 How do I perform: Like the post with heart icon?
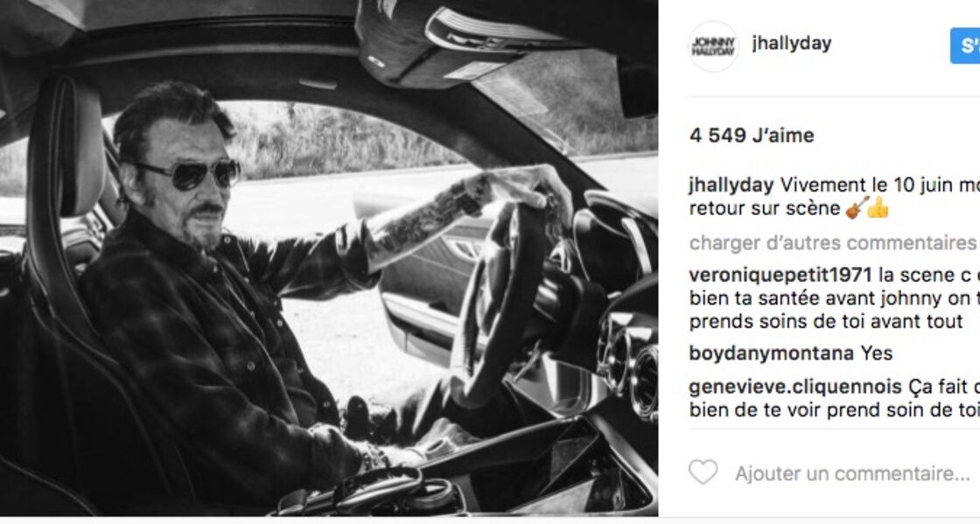(703, 472)
